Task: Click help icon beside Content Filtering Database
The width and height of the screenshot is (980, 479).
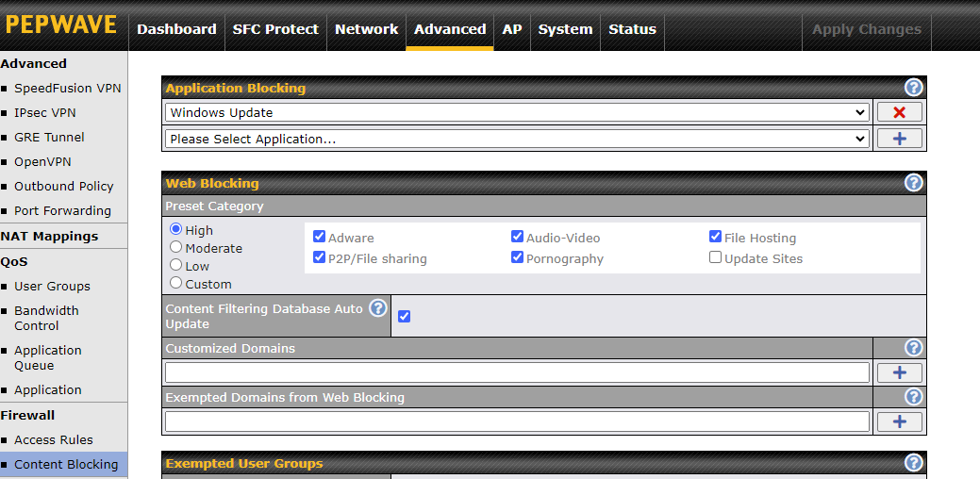Action: click(x=378, y=308)
